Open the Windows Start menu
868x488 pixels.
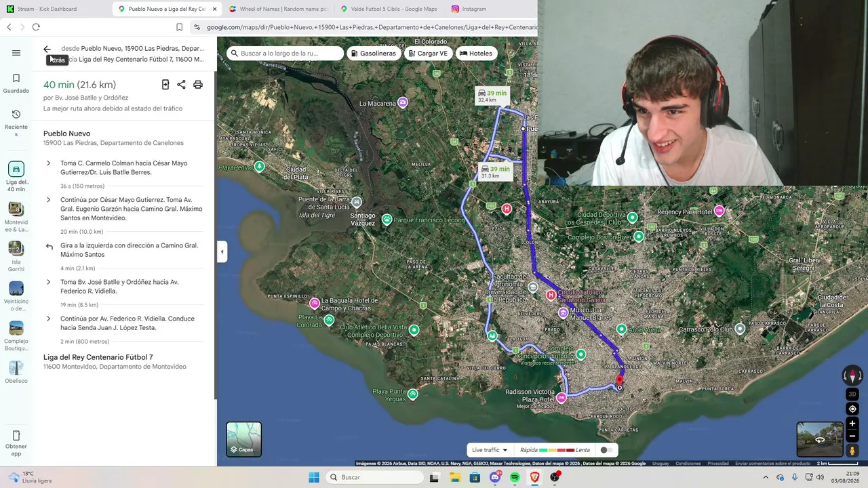point(314,477)
